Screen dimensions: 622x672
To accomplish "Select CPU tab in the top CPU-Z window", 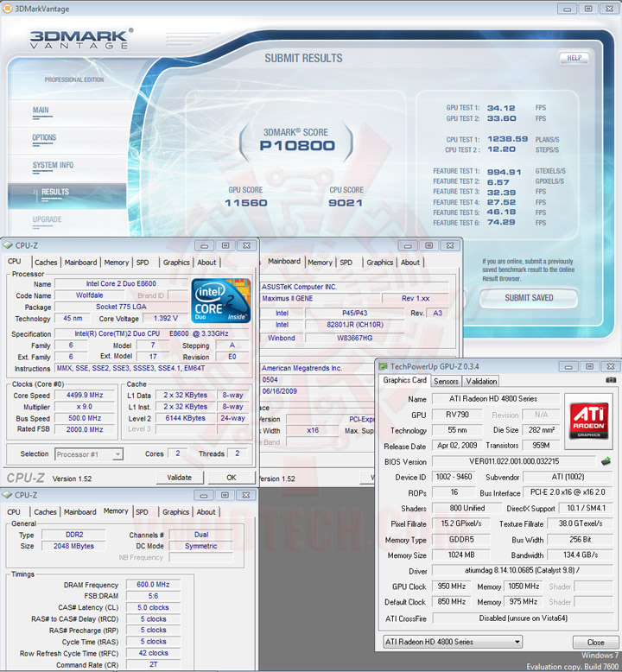I will coord(15,262).
